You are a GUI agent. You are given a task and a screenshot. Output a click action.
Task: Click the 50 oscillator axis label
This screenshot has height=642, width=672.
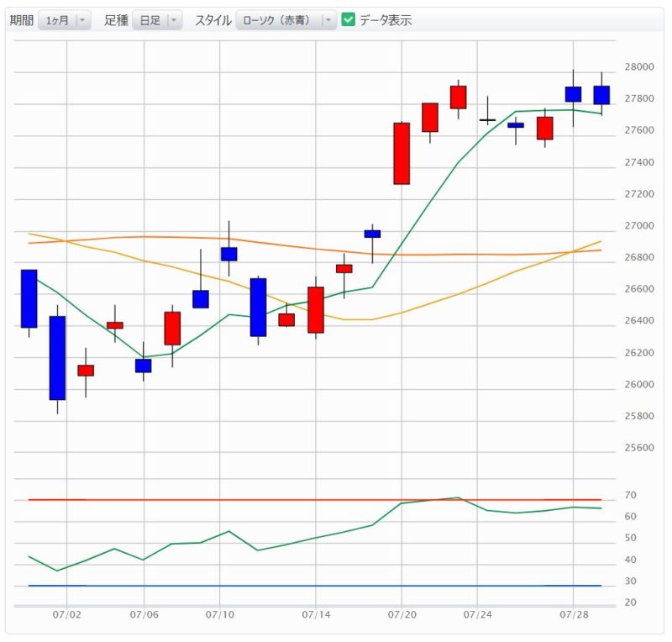[631, 538]
